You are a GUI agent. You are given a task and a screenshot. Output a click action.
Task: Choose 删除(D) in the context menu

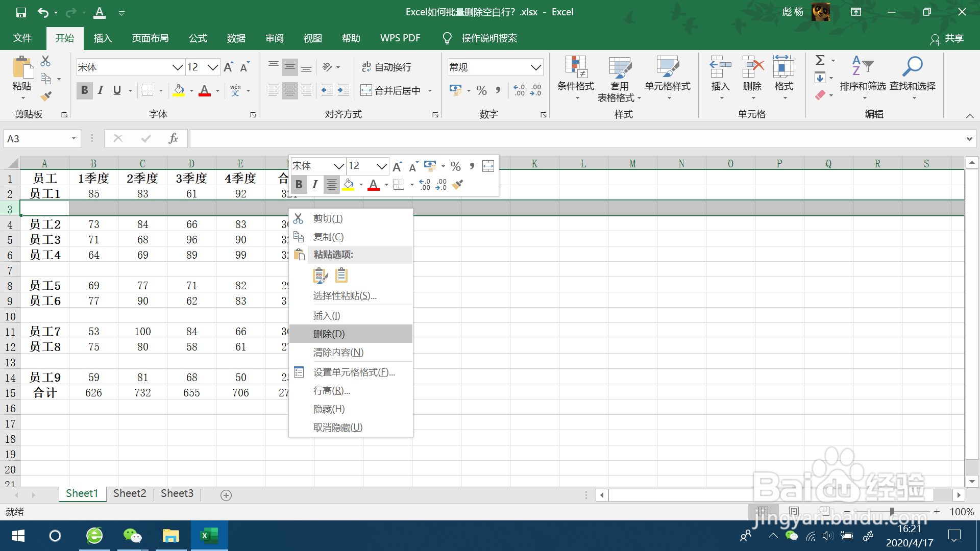tap(329, 334)
